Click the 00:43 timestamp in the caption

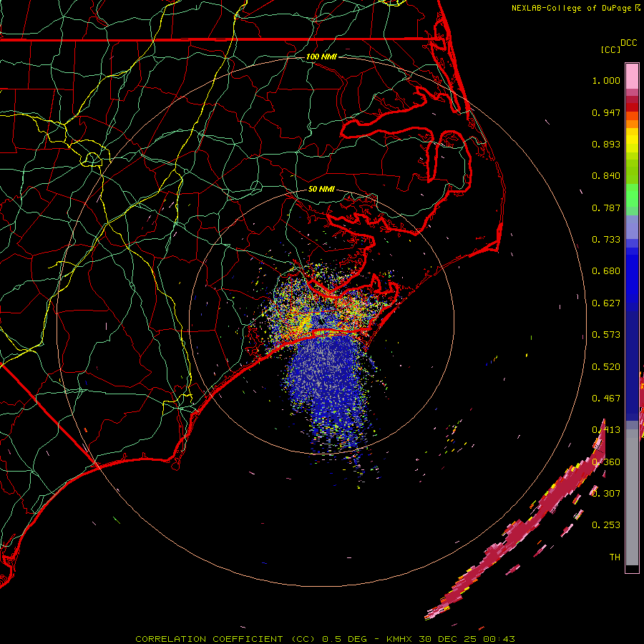[x=499, y=639]
